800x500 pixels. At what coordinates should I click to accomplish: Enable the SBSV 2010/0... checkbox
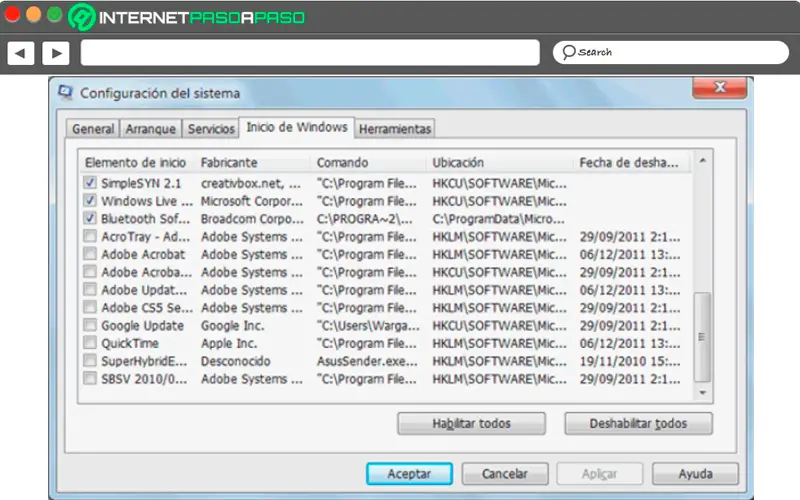pos(90,379)
